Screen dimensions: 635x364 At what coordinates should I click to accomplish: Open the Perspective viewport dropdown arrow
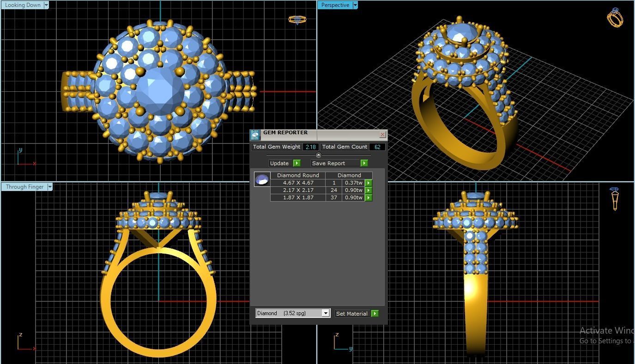coord(355,5)
